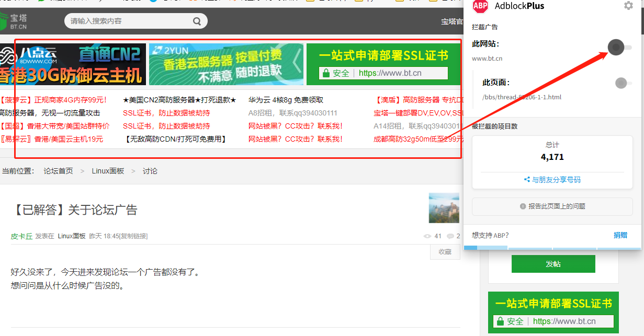644x336 pixels.
Task: Open A14招租 contact link
Action: tap(417, 126)
